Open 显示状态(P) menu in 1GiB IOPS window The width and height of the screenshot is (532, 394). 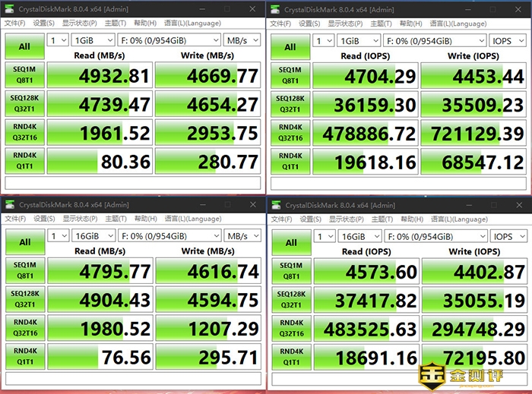(x=345, y=24)
